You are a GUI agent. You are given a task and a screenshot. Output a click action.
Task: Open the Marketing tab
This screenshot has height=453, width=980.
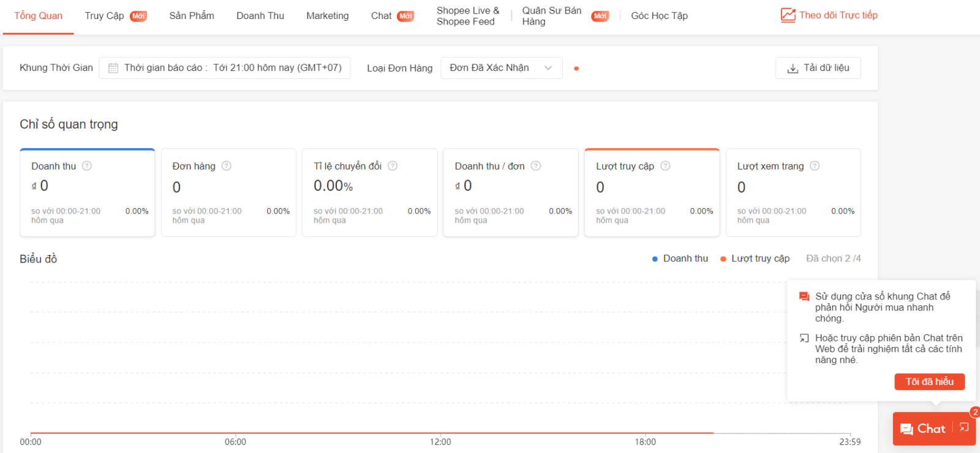[327, 16]
